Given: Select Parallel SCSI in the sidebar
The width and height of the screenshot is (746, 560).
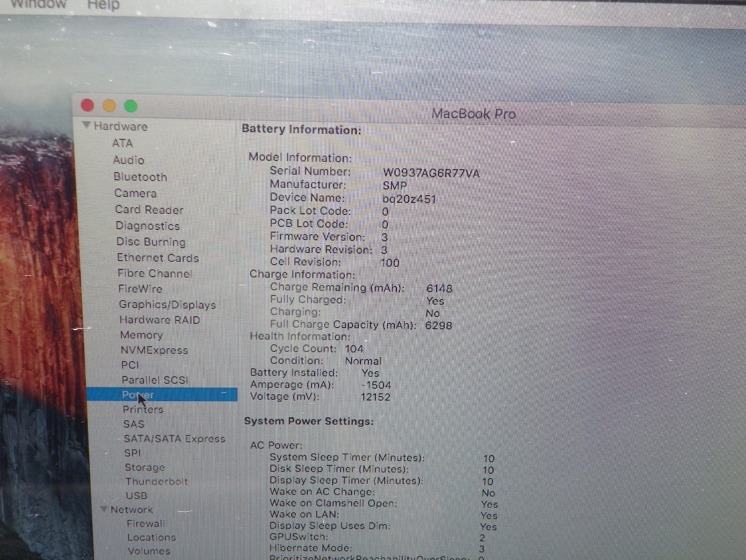Looking at the screenshot, I should pos(155,380).
